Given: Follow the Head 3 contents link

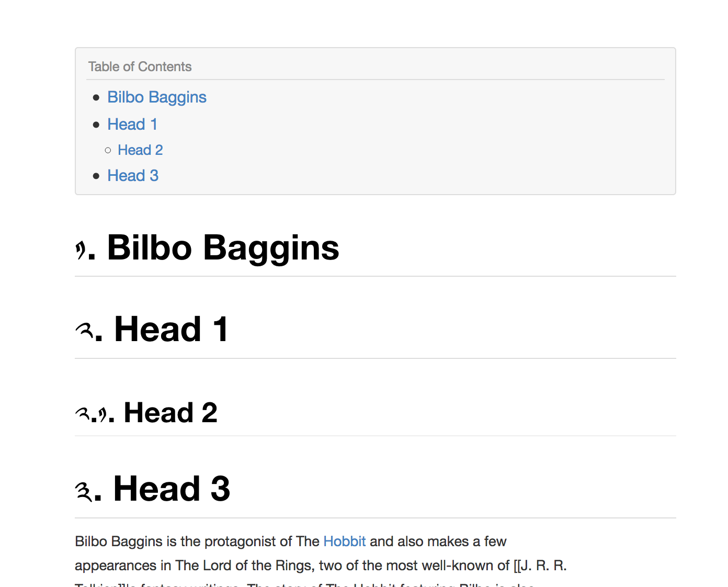Looking at the screenshot, I should (133, 176).
